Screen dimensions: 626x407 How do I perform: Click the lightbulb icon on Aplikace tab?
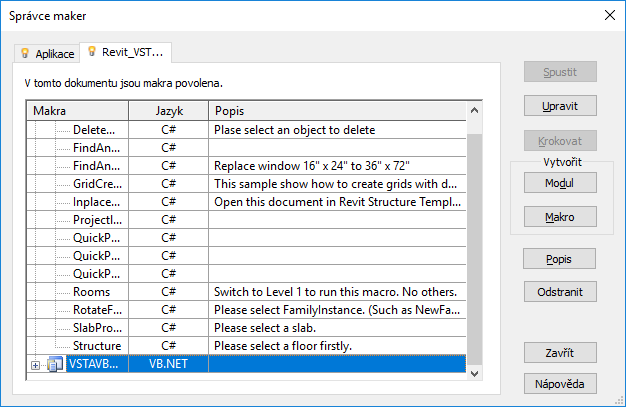click(x=25, y=53)
